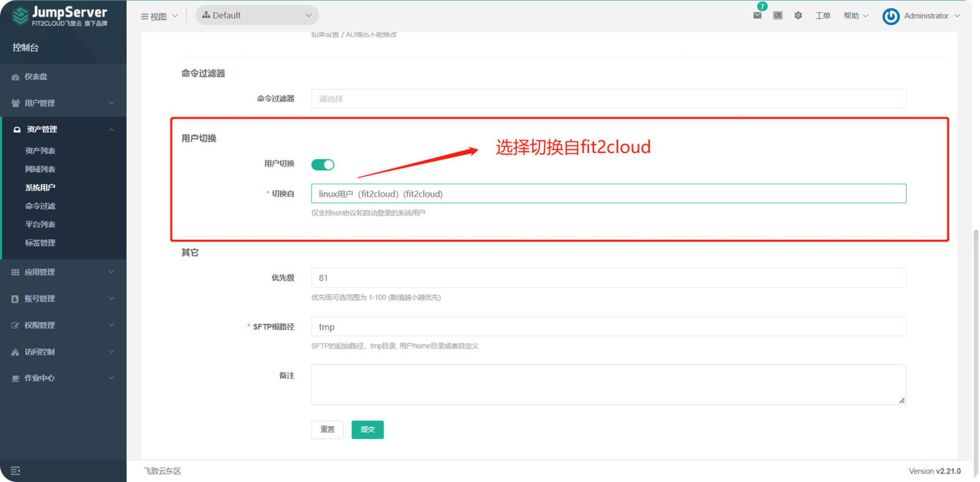Open the system settings gear icon
Viewport: 980px width, 482px height.
click(798, 15)
